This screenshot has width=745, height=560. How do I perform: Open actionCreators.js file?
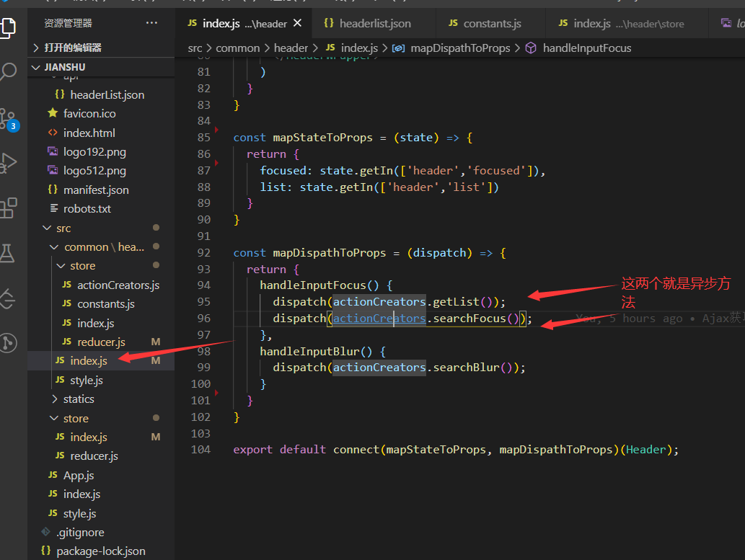[101, 285]
